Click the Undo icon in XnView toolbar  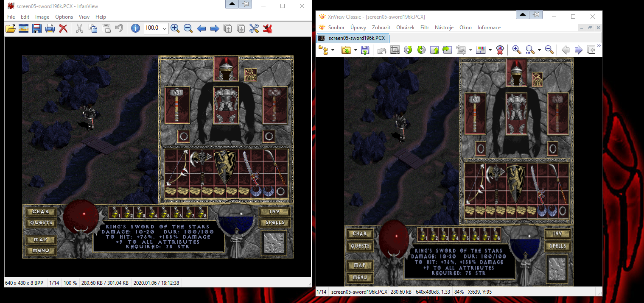[x=381, y=50]
